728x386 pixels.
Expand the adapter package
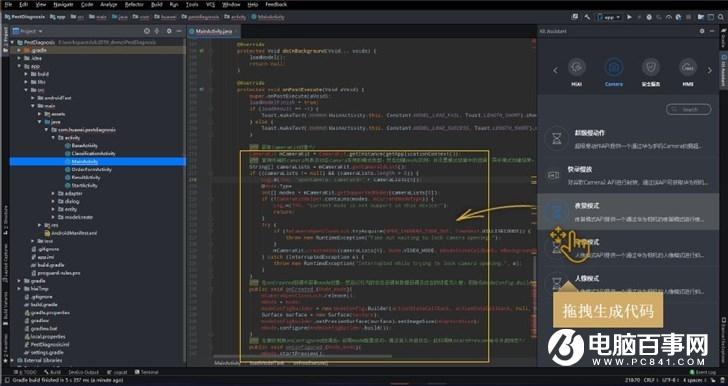tap(53, 193)
